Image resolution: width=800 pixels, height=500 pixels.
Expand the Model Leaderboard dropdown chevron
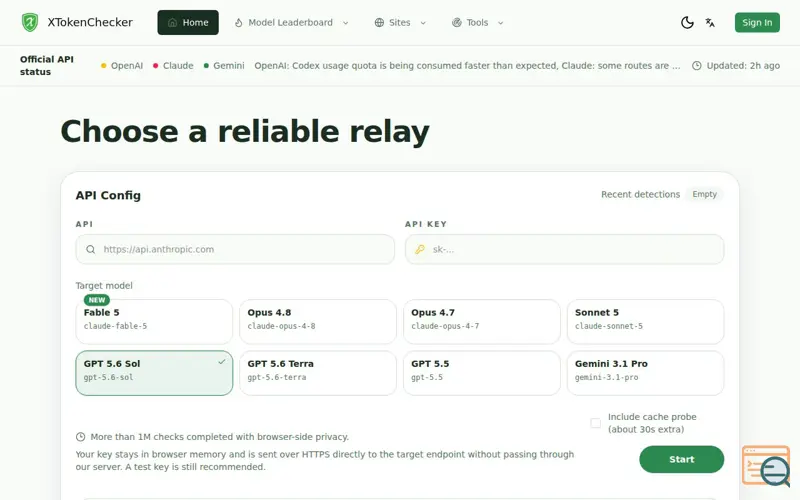345,23
